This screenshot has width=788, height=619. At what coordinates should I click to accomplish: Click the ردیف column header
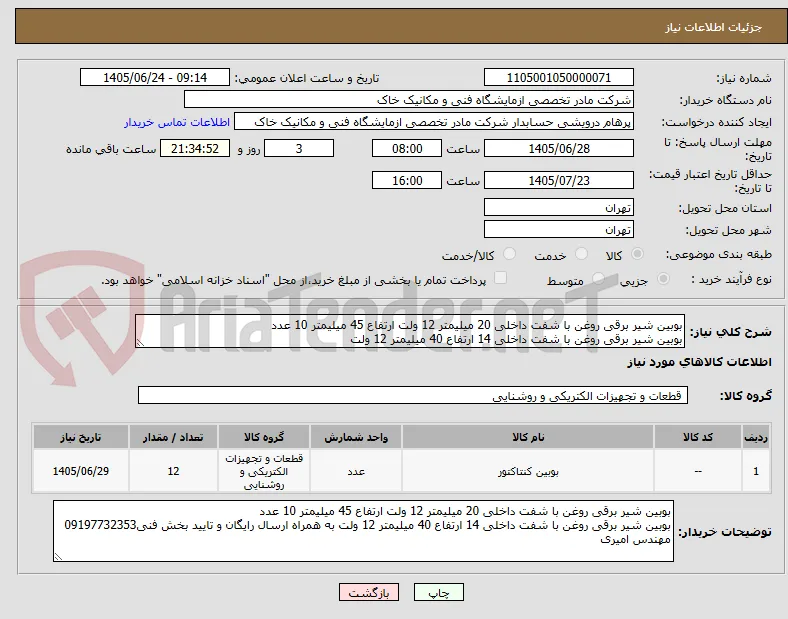[755, 437]
